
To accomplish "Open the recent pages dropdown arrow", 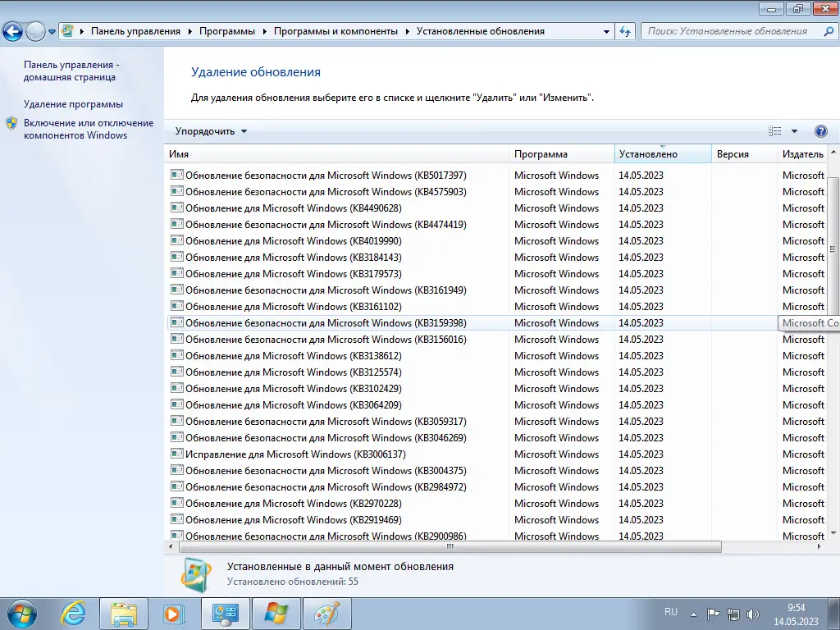I will tap(52, 32).
